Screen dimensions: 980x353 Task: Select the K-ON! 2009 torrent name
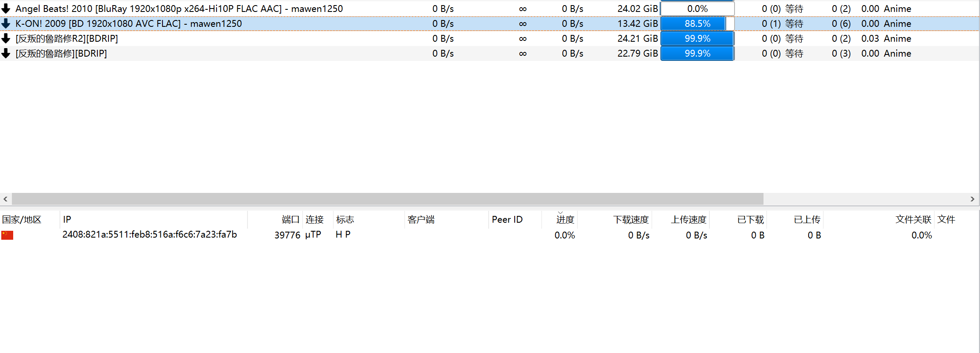click(128, 23)
